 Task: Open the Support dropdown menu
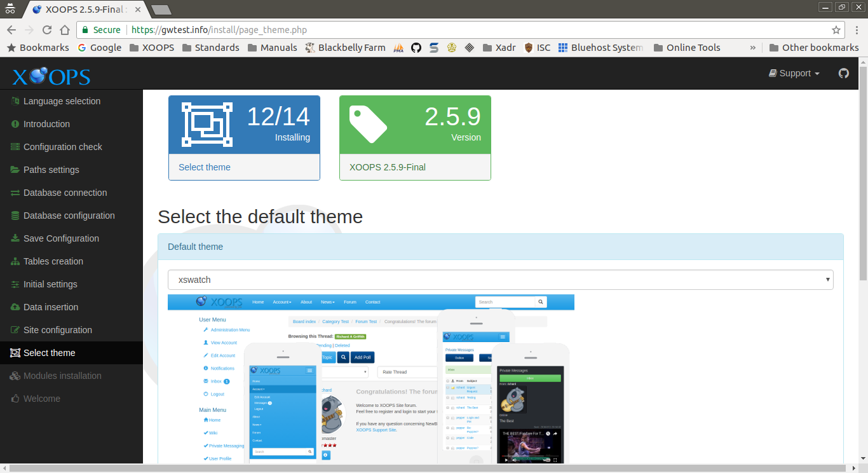pos(794,73)
